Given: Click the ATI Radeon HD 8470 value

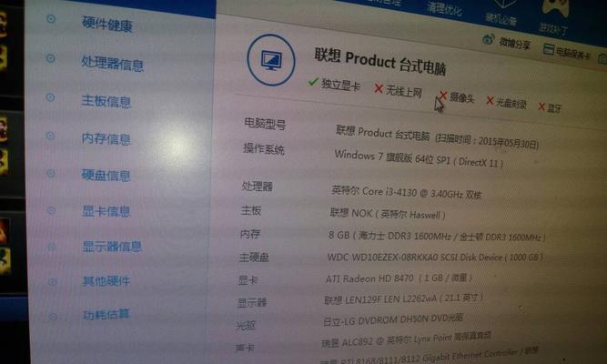Looking at the screenshot, I should (x=399, y=278).
